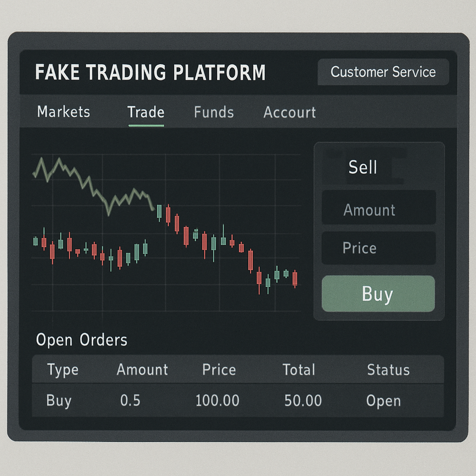Click the Total column header
The image size is (476, 476).
(299, 370)
